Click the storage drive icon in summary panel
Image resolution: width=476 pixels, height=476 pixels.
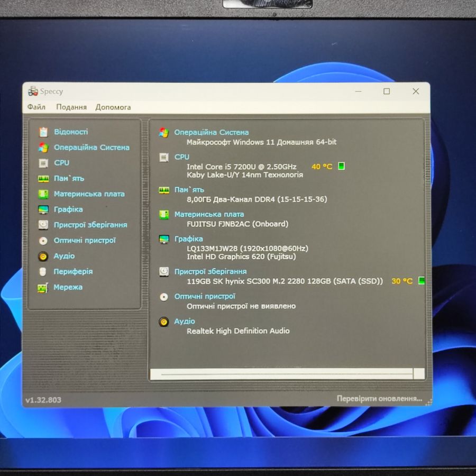click(x=164, y=271)
